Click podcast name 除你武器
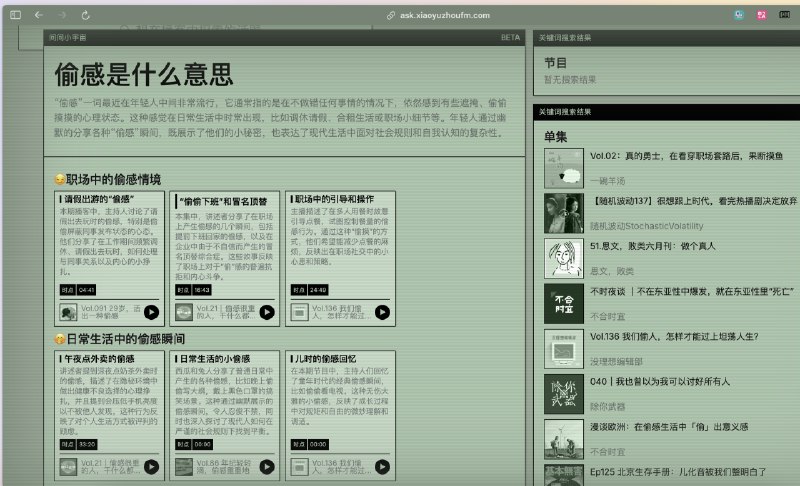Screen dimensions: 800x486 (607, 406)
